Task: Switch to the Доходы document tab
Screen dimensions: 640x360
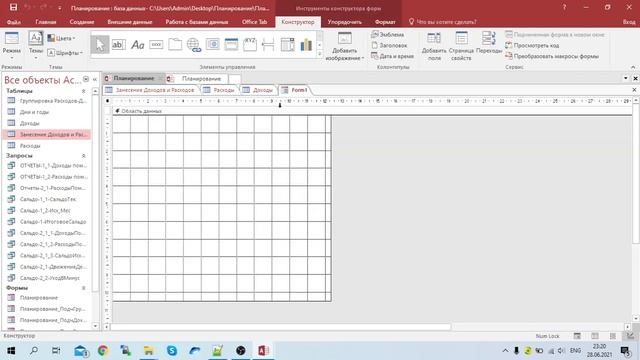Action: (258, 90)
